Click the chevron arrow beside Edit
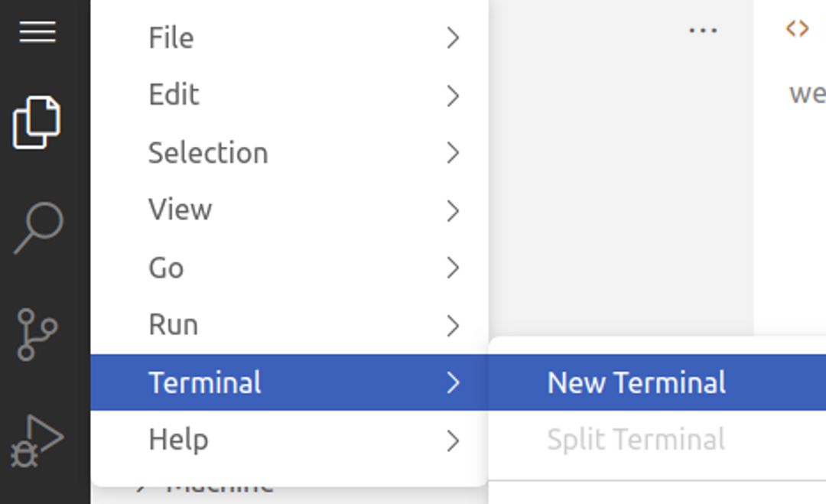 453,96
